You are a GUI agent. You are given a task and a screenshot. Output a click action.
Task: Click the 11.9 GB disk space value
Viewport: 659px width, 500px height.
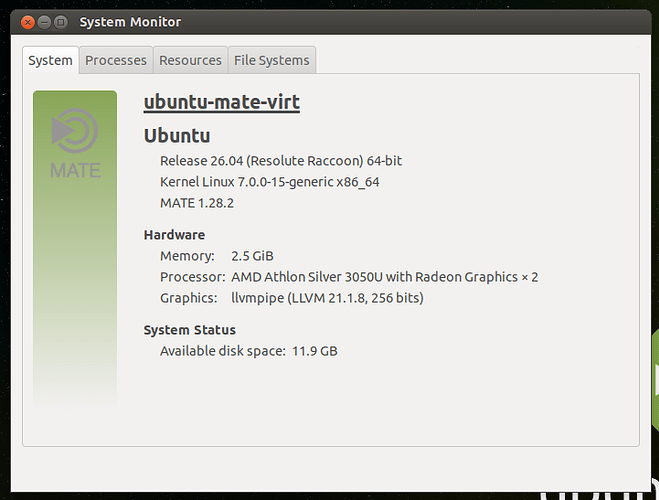(315, 351)
